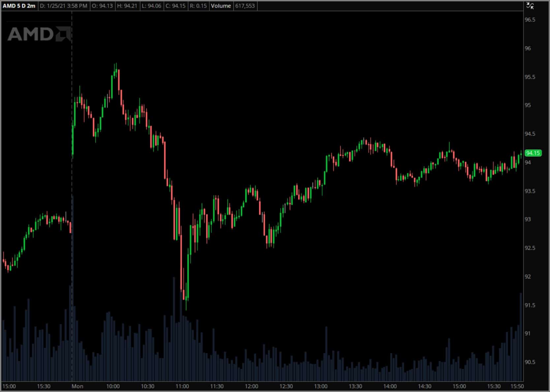550x392 pixels.
Task: Click the green 94.15 last price tag
Action: 533,153
